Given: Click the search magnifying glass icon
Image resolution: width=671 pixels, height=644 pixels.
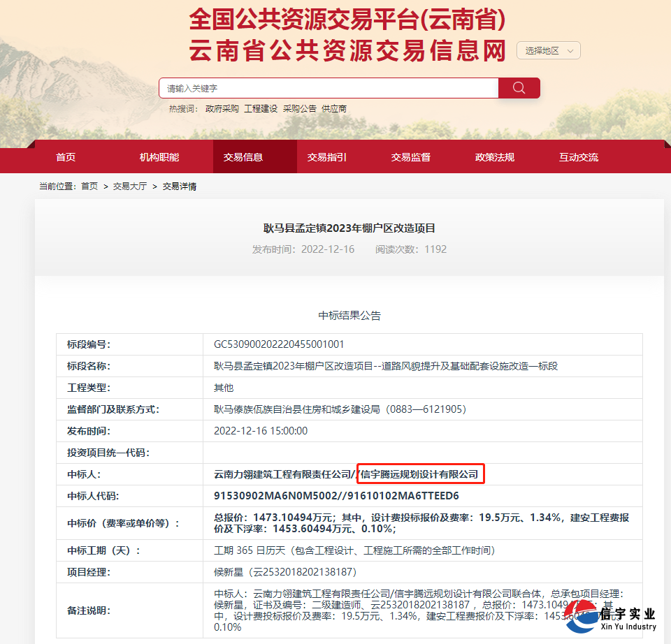Looking at the screenshot, I should pyautogui.click(x=519, y=87).
